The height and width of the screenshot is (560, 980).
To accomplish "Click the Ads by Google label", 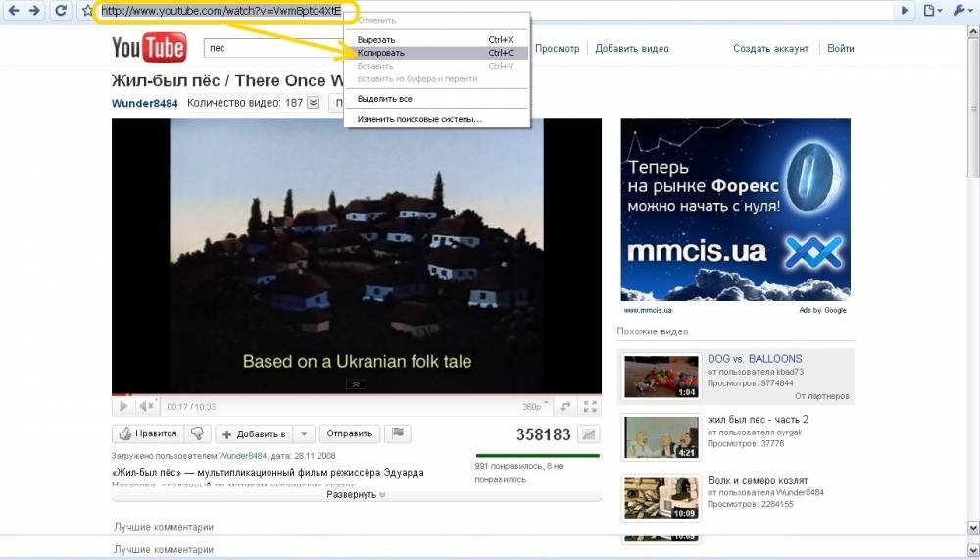I will [822, 310].
